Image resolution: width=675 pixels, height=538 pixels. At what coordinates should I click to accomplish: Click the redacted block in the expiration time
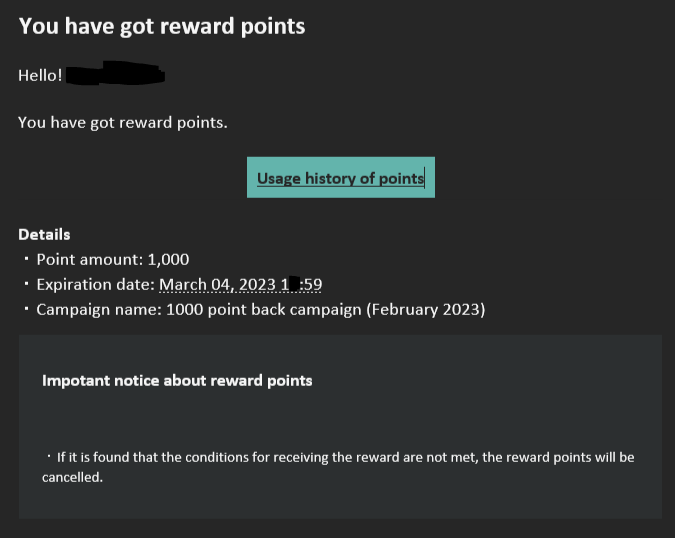click(x=294, y=284)
